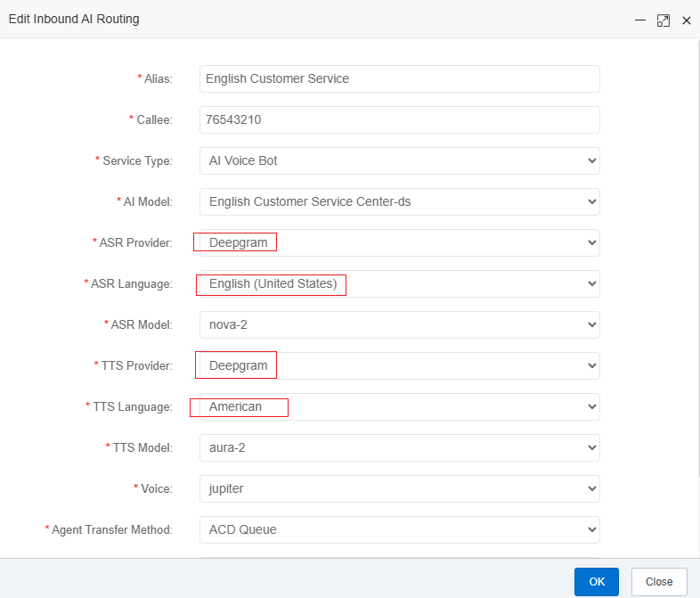This screenshot has width=700, height=598.
Task: Click the ASR Provider label
Action: [135, 243]
